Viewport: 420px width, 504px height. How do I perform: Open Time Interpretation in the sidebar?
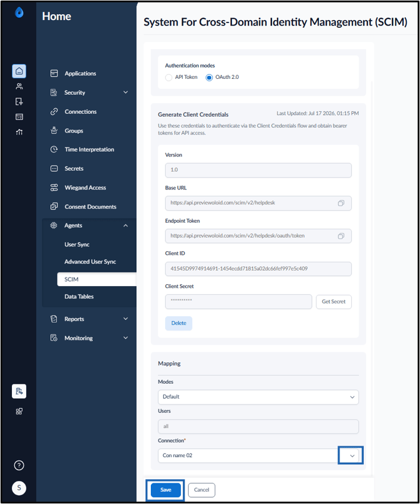coord(89,149)
